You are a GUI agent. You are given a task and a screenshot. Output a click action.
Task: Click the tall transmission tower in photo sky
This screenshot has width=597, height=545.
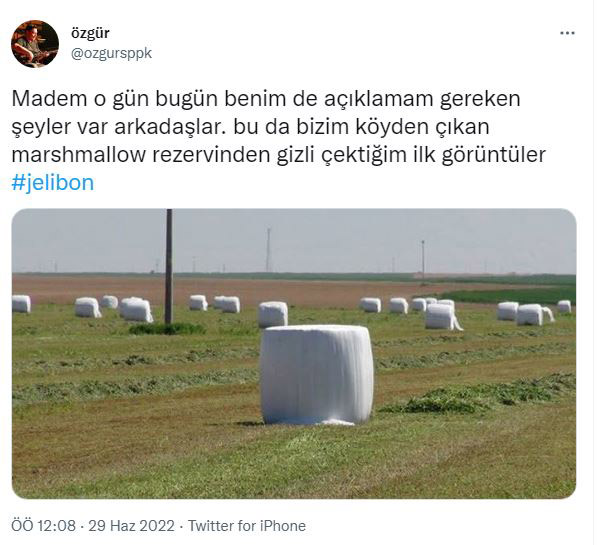[x=268, y=250]
